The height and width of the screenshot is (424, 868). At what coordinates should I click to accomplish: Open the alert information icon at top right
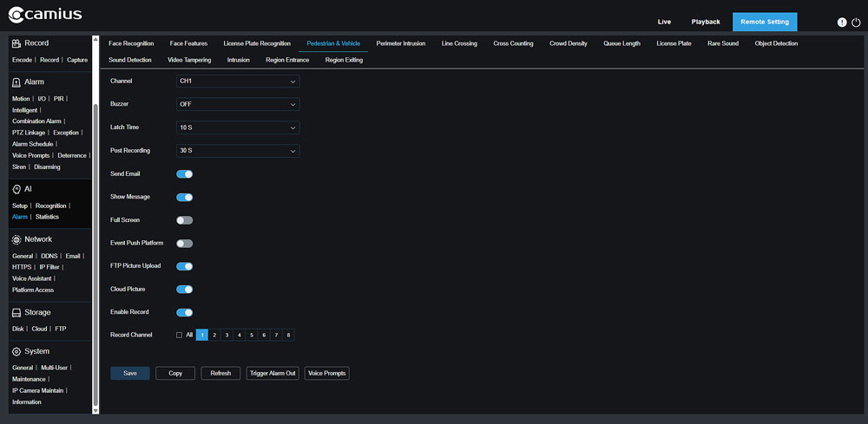(841, 22)
